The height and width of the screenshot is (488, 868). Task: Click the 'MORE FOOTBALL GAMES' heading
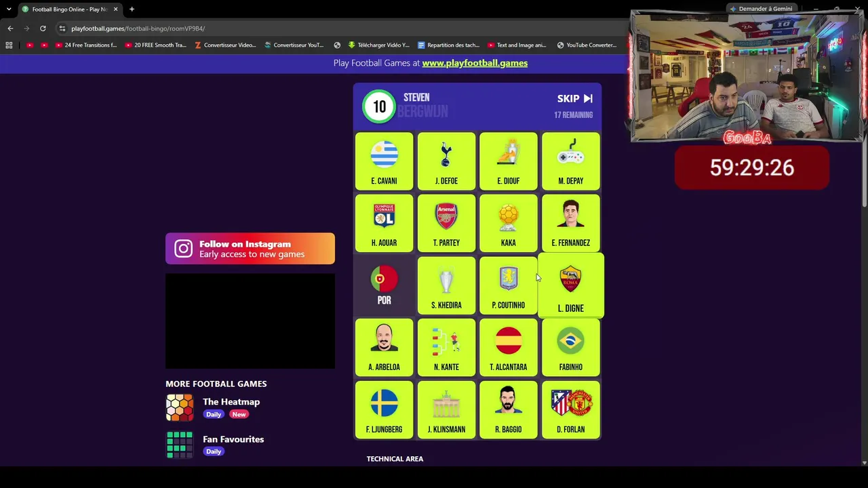216,384
